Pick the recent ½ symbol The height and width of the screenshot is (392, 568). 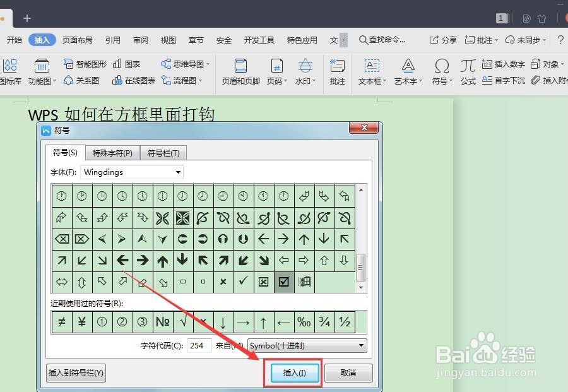point(345,322)
